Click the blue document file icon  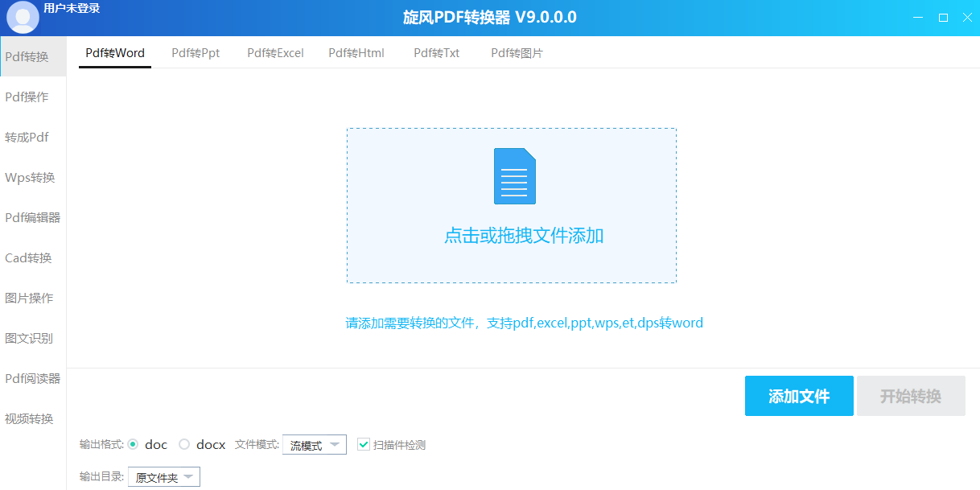(514, 176)
